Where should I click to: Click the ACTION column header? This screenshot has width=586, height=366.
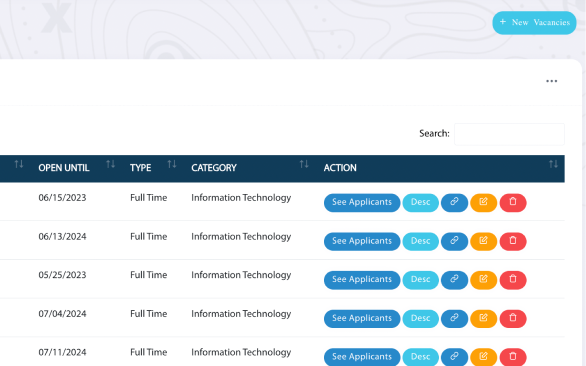(x=340, y=168)
